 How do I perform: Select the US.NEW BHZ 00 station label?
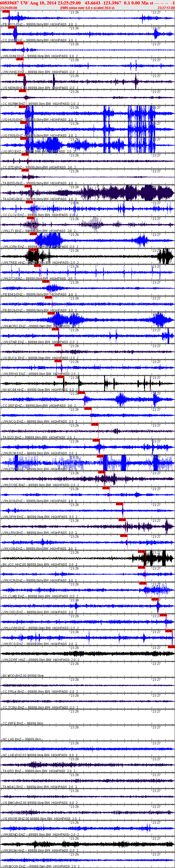coord(40,88)
